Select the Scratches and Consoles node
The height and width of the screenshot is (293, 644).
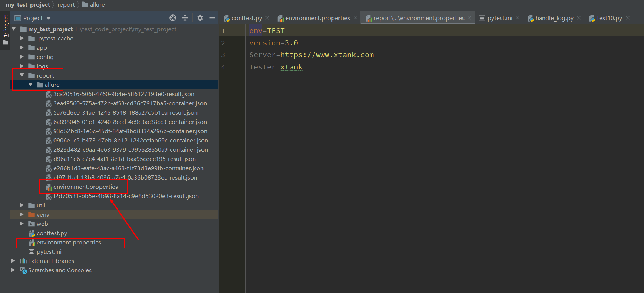(60, 270)
